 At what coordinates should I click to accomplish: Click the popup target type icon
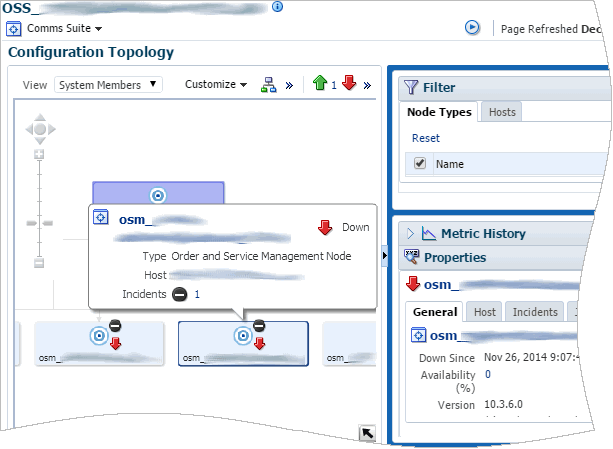pyautogui.click(x=100, y=217)
